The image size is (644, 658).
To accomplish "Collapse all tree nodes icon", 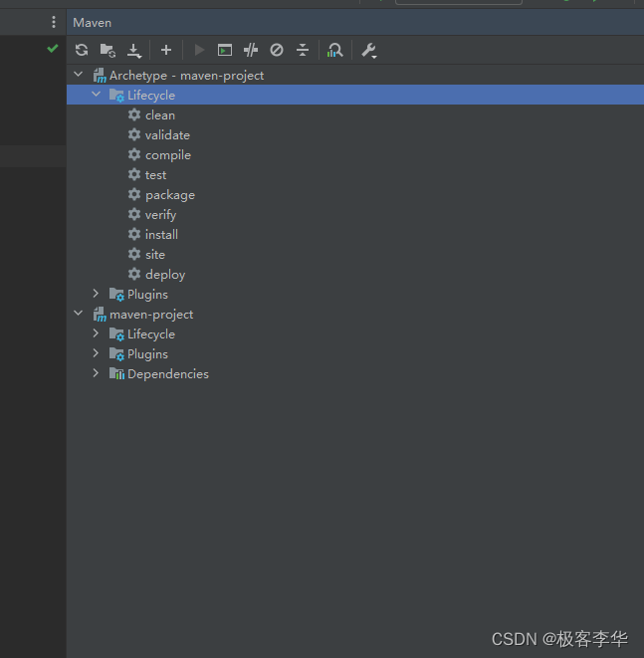I will pos(303,51).
